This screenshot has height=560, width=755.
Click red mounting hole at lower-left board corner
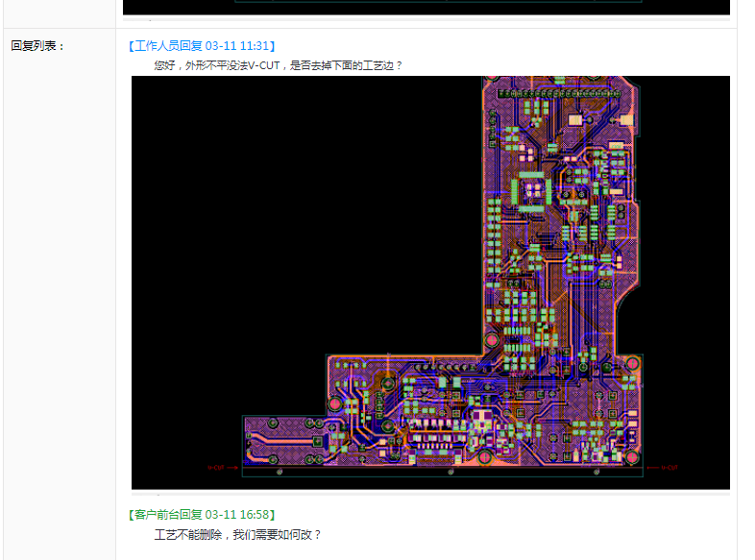(x=334, y=404)
